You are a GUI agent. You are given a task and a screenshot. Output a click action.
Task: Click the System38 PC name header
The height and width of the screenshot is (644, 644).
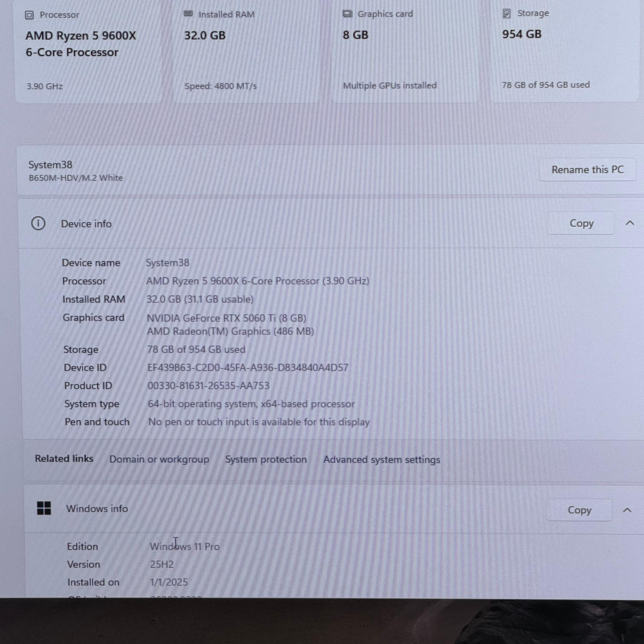point(50,165)
